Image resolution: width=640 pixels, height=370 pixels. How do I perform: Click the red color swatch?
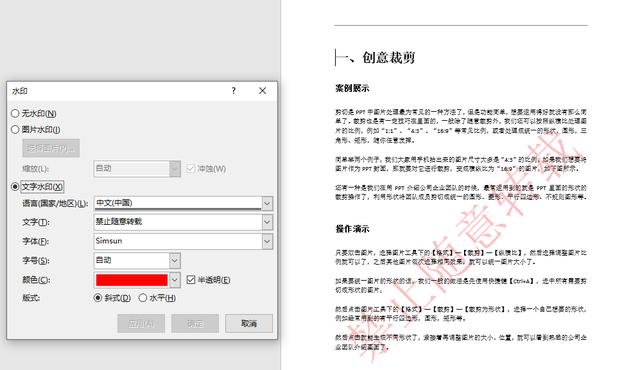click(x=131, y=280)
